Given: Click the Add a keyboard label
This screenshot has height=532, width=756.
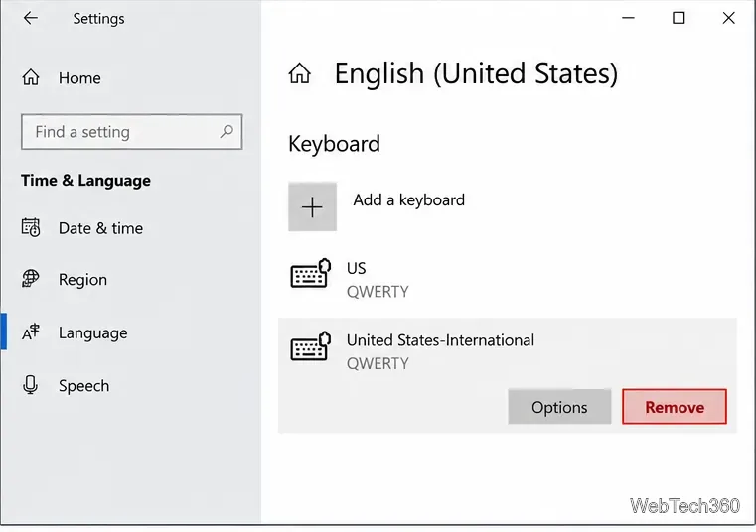Looking at the screenshot, I should pos(409,199).
